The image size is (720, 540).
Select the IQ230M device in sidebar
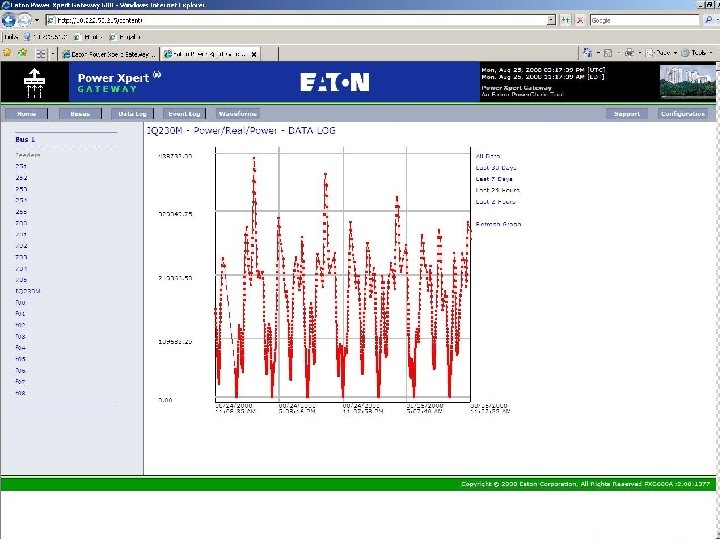coord(28,291)
